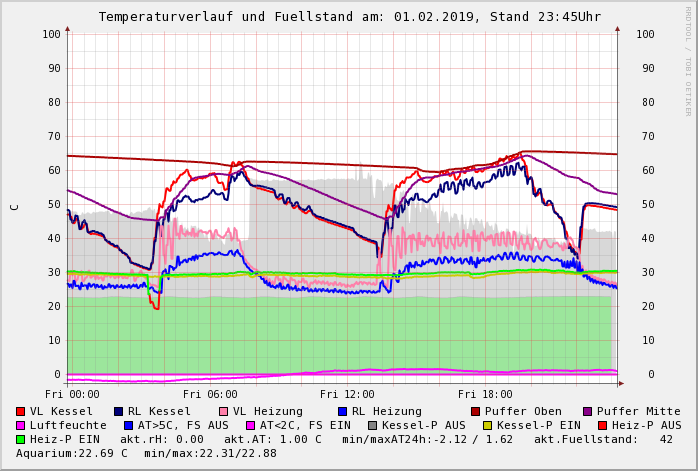The width and height of the screenshot is (698, 471).
Task: Click the dark blue RL Kessel swatch
Action: (118, 411)
